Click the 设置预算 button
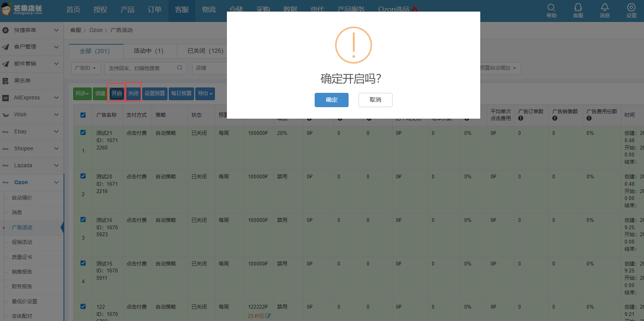644x321 pixels. (x=155, y=94)
